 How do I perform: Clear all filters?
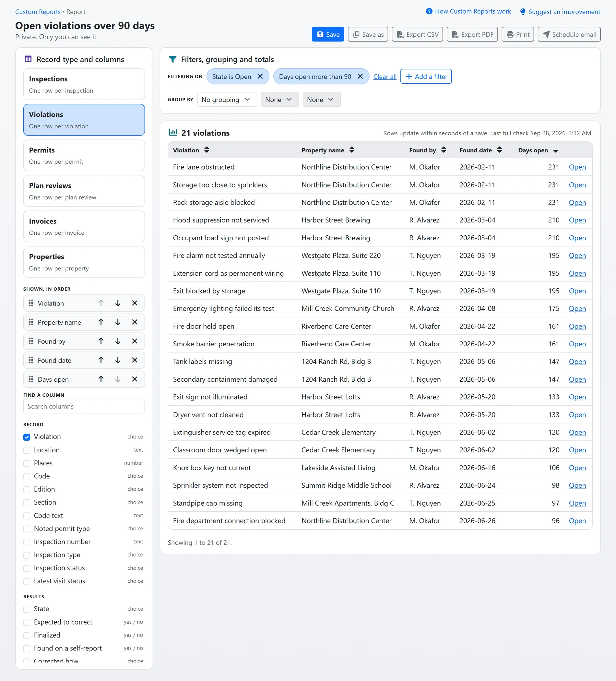(x=385, y=77)
